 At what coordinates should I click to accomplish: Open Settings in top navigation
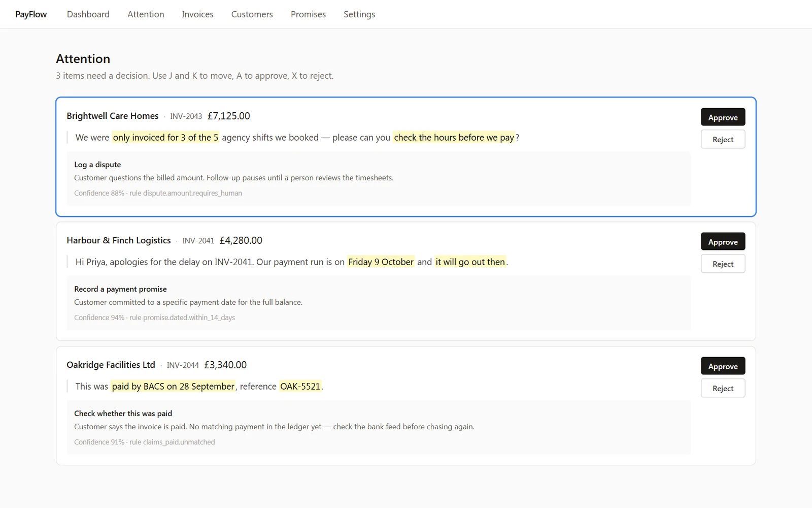click(x=359, y=14)
